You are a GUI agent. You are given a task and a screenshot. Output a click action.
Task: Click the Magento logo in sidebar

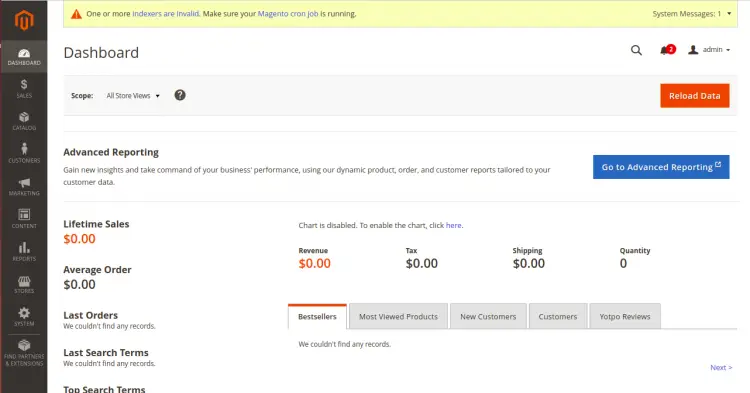[24, 20]
